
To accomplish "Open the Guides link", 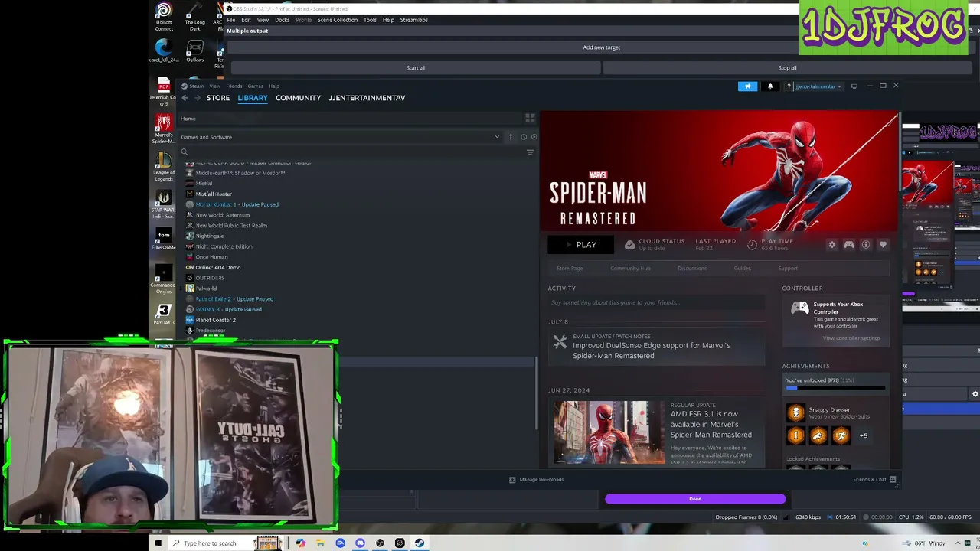I will 743,269.
